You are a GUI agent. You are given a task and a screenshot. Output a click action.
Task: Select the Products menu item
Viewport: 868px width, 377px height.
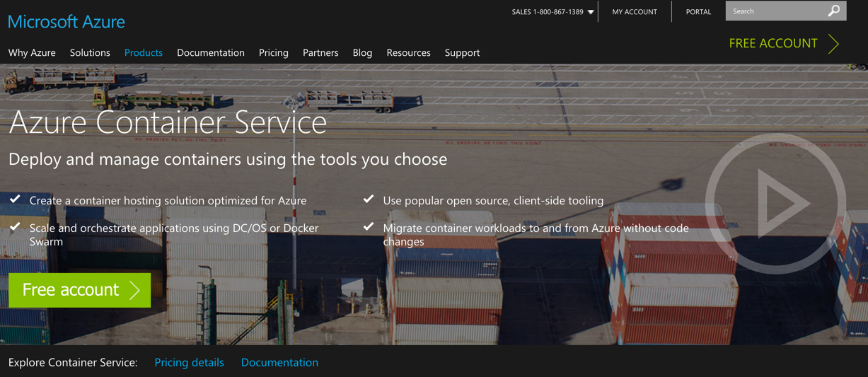tap(144, 53)
